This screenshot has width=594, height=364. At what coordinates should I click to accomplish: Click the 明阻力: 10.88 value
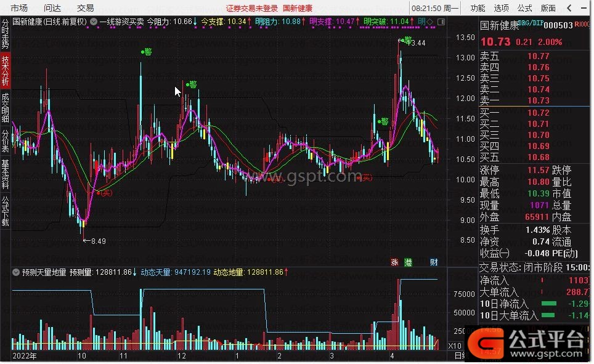[x=280, y=22]
